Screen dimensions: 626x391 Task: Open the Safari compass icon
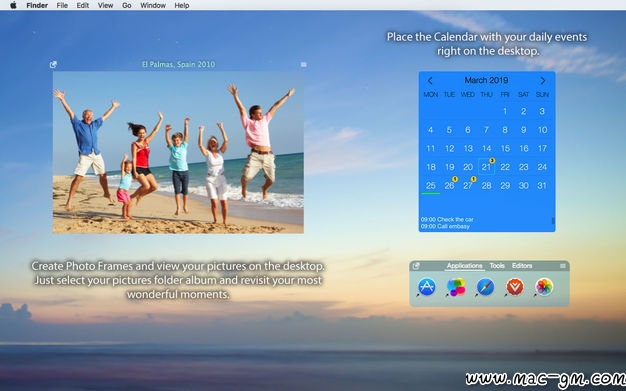(485, 287)
